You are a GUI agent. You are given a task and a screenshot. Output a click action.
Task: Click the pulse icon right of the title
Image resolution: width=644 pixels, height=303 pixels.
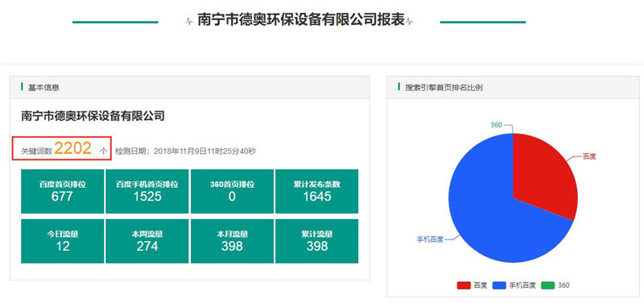coord(410,22)
